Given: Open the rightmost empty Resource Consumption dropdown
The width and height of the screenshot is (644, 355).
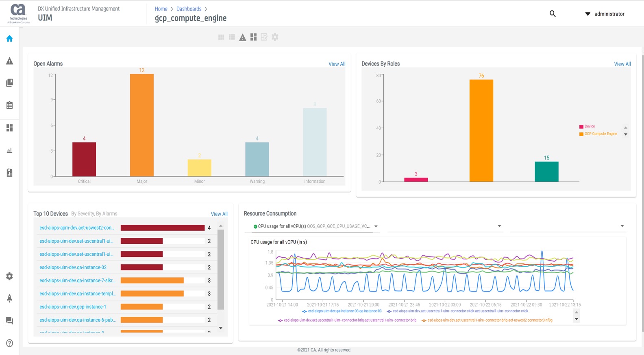Looking at the screenshot, I should (622, 226).
